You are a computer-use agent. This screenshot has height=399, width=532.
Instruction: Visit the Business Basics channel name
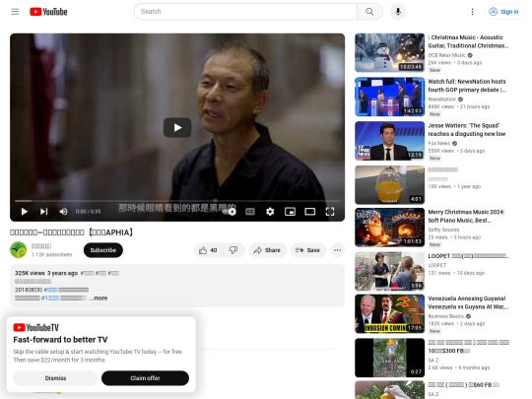click(x=446, y=316)
